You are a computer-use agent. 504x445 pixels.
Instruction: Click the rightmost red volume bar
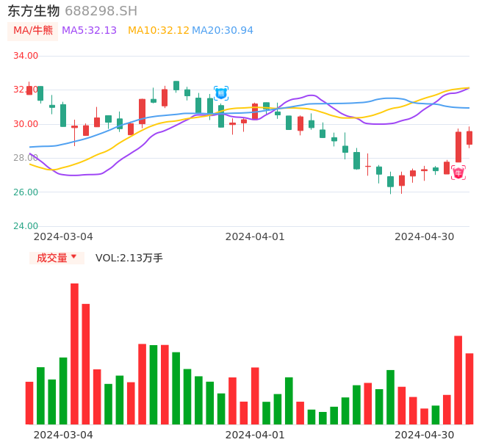coord(469,388)
